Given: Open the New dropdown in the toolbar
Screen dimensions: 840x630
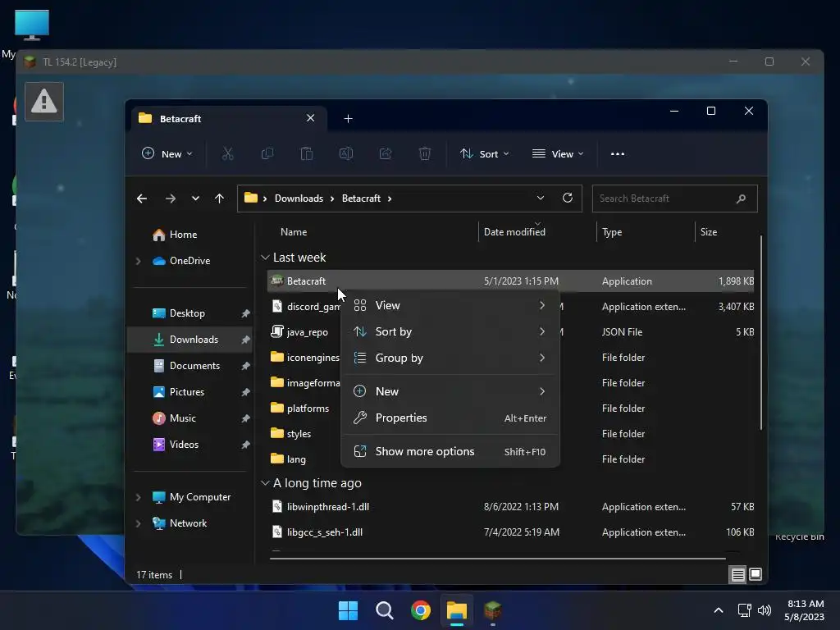Looking at the screenshot, I should [167, 154].
